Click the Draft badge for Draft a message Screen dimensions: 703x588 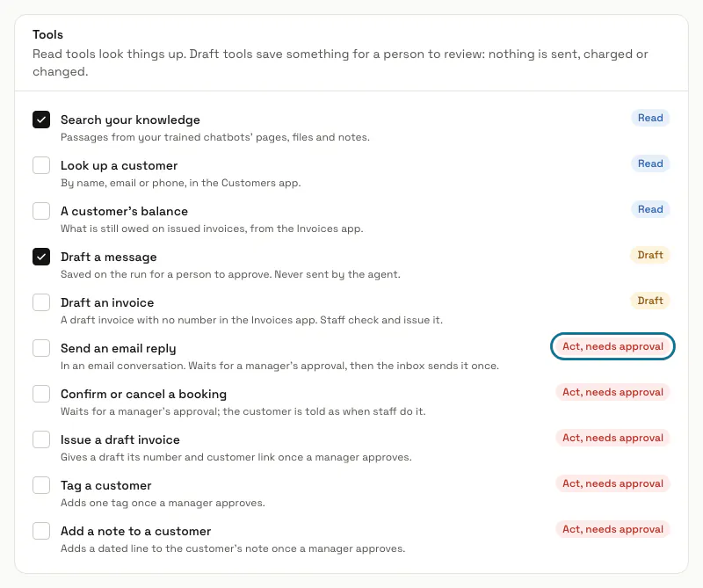(x=650, y=255)
